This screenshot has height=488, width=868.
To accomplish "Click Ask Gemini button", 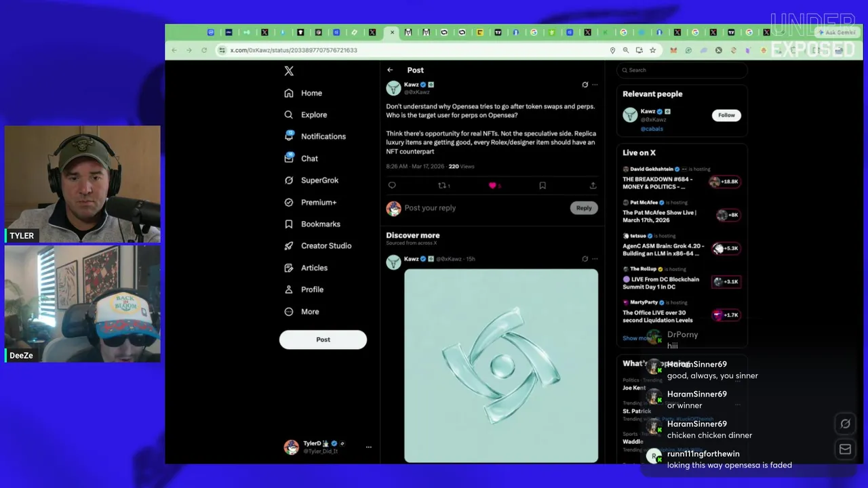I will 837,32.
